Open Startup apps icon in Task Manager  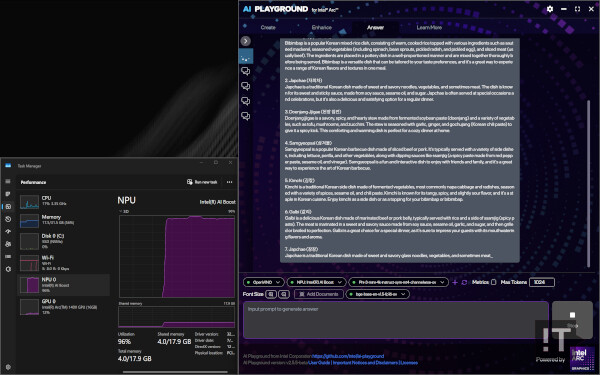pos(8,232)
